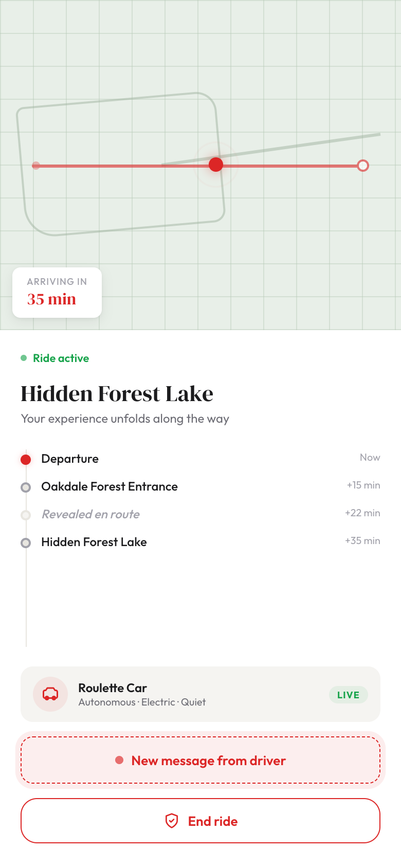
Task: Click the Hidden Forest Lake heading
Action: tap(117, 394)
